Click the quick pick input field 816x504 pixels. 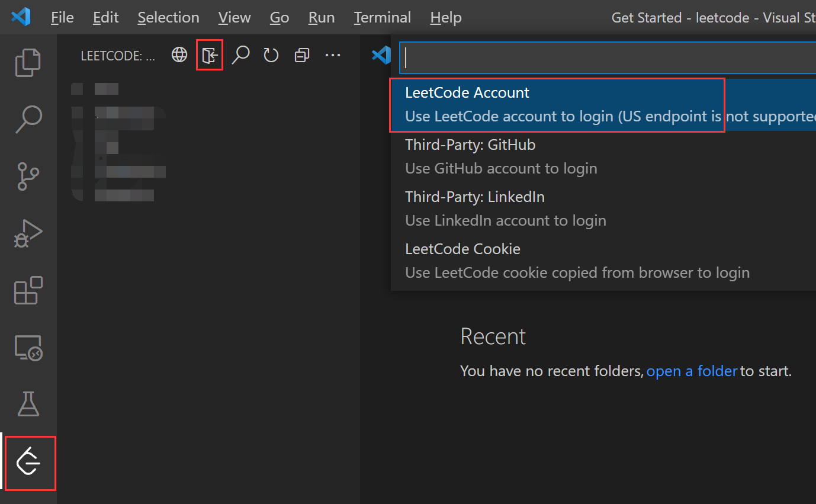(x=608, y=57)
